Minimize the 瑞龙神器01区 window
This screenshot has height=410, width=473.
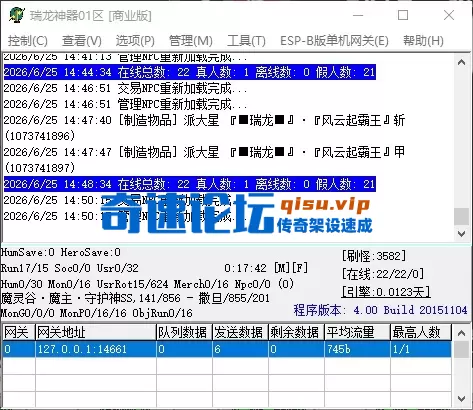click(358, 15)
